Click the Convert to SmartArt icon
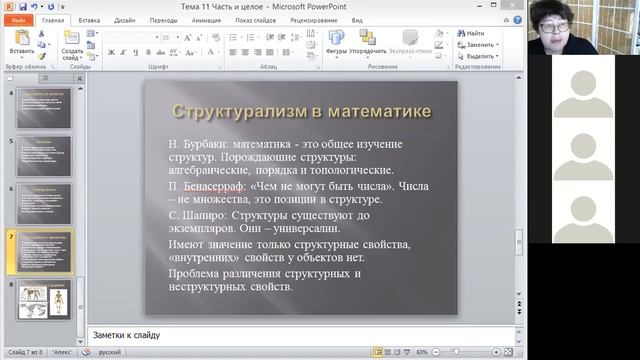Image resolution: width=640 pixels, height=360 pixels. click(311, 56)
